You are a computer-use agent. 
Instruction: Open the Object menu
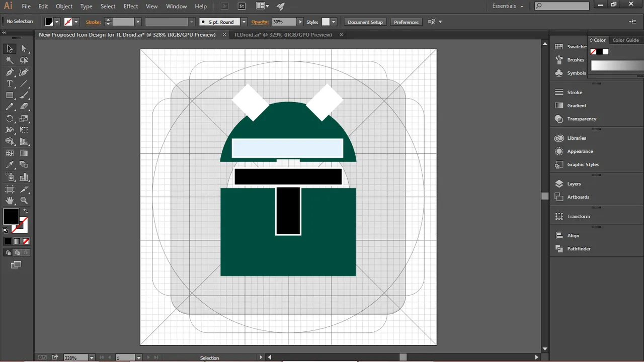coord(64,6)
